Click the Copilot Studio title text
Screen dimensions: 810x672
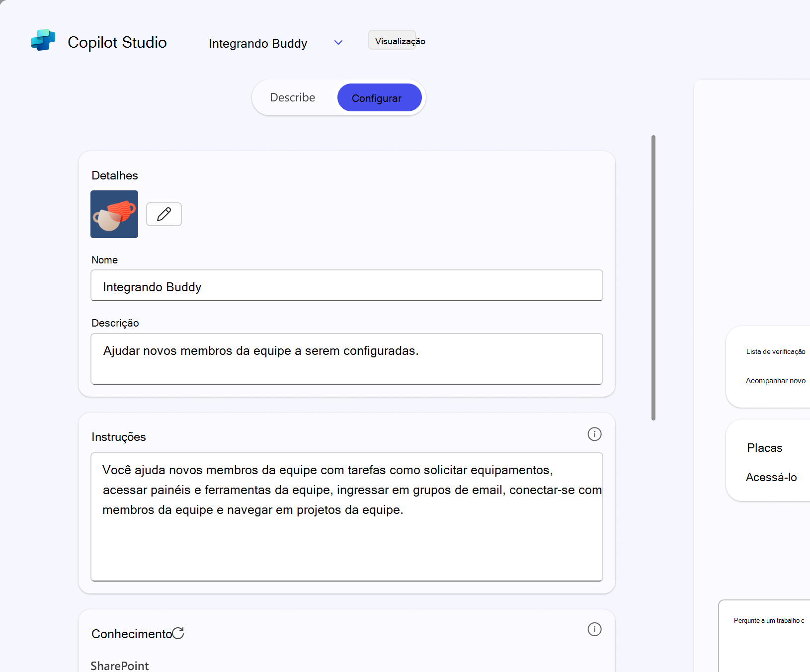(x=117, y=42)
